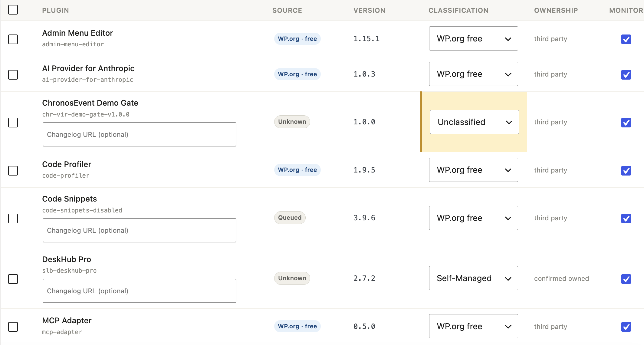Viewport: 644px width, 345px height.
Task: Click the Code Profiler plugin name
Action: coord(67,164)
